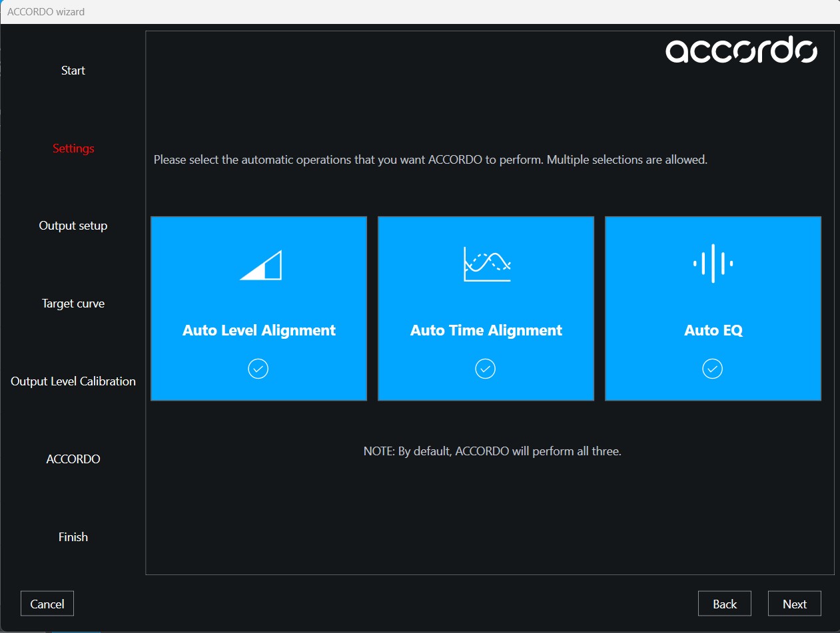Open the Output setup step
The height and width of the screenshot is (633, 840).
click(x=73, y=226)
